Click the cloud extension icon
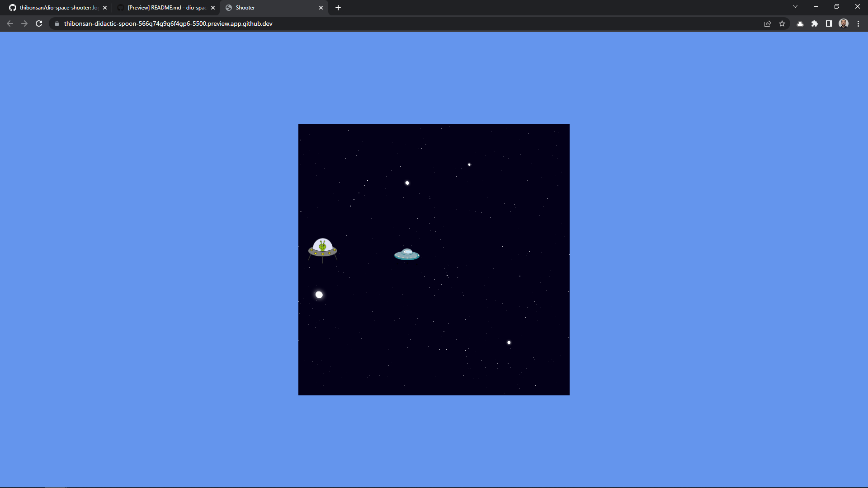Image resolution: width=868 pixels, height=488 pixels. [800, 23]
